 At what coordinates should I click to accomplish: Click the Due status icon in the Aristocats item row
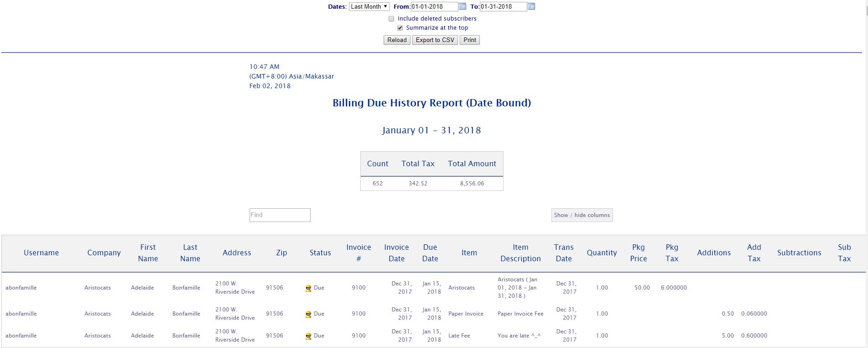coord(308,288)
